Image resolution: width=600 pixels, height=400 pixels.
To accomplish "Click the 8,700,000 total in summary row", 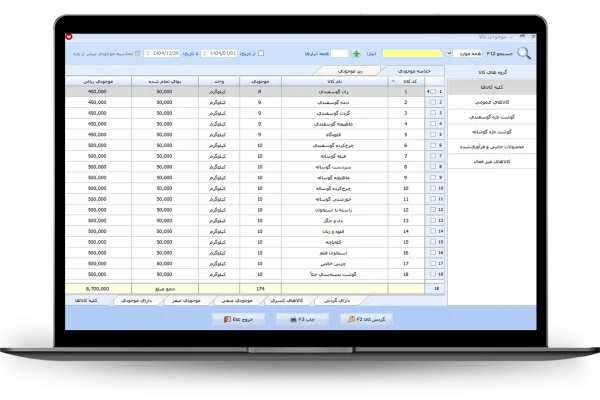I will tap(97, 289).
